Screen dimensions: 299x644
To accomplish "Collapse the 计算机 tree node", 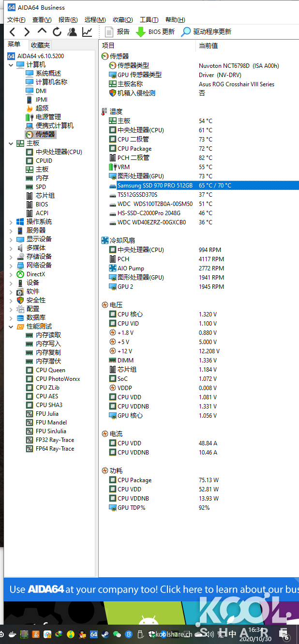I will (x=11, y=65).
